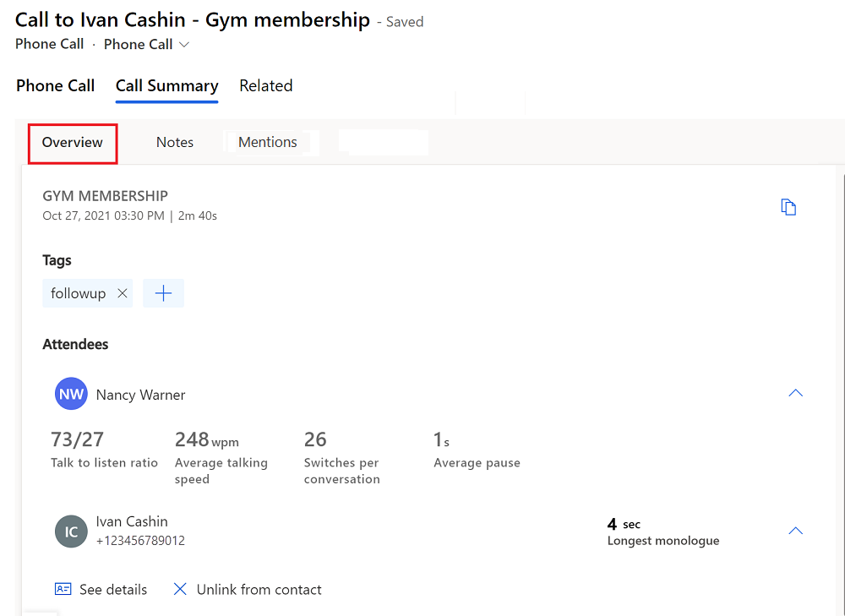Screen dimensions: 845x616
Task: Click the vertical scrollbar on the right
Action: coord(840,338)
